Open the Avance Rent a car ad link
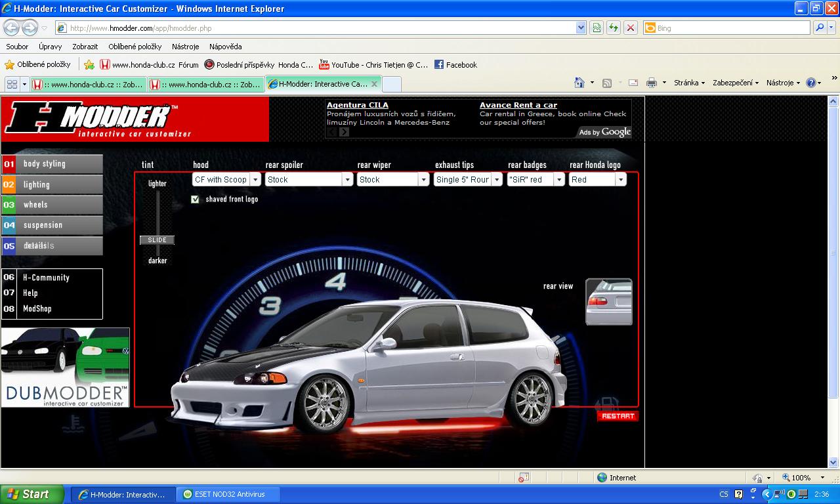Screen dimensions: 840x504 518,105
